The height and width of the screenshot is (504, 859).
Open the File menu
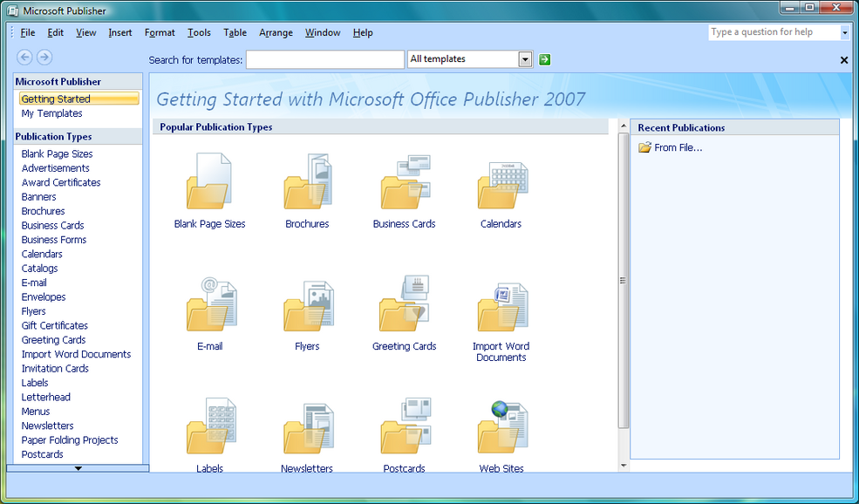pos(27,33)
